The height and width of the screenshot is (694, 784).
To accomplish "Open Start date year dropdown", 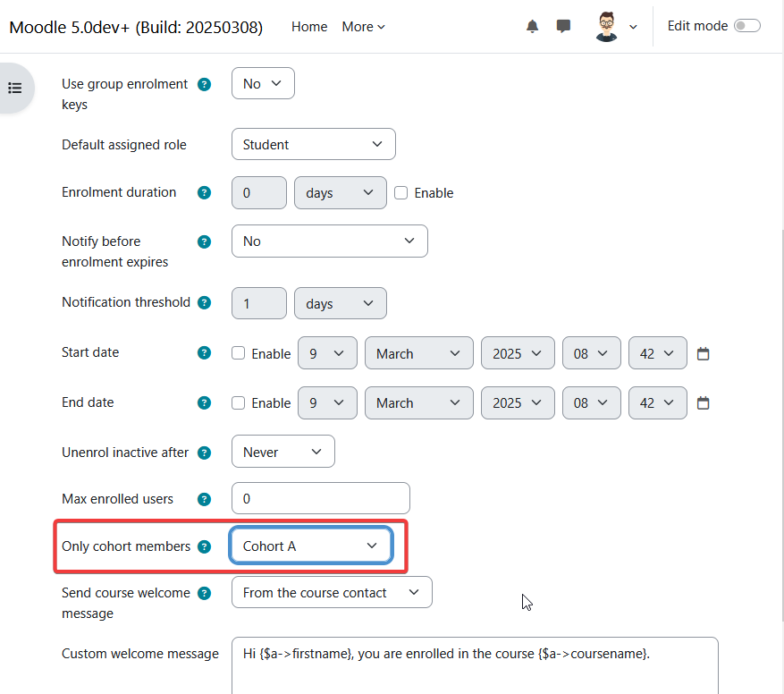I will pos(518,353).
